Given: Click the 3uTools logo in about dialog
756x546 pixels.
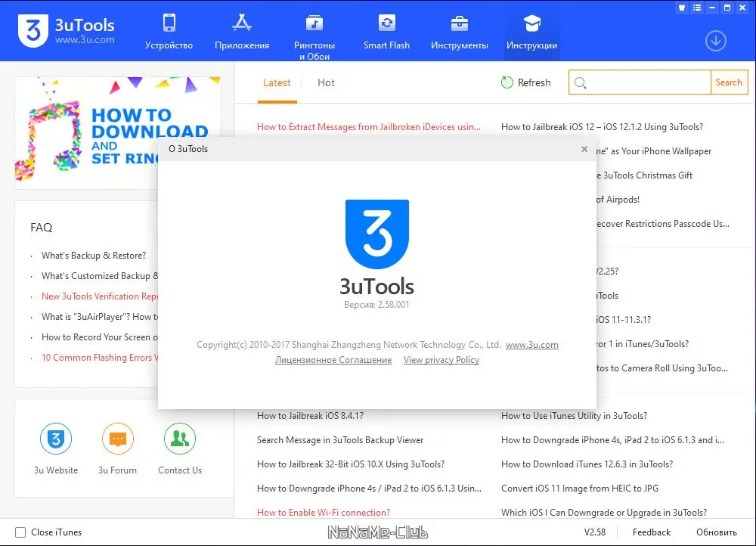Looking at the screenshot, I should click(x=377, y=234).
